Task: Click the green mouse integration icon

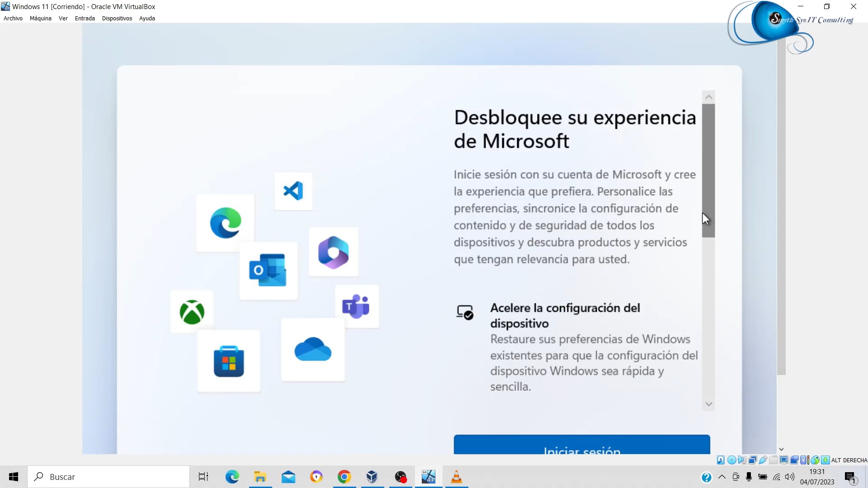Action: click(815, 460)
